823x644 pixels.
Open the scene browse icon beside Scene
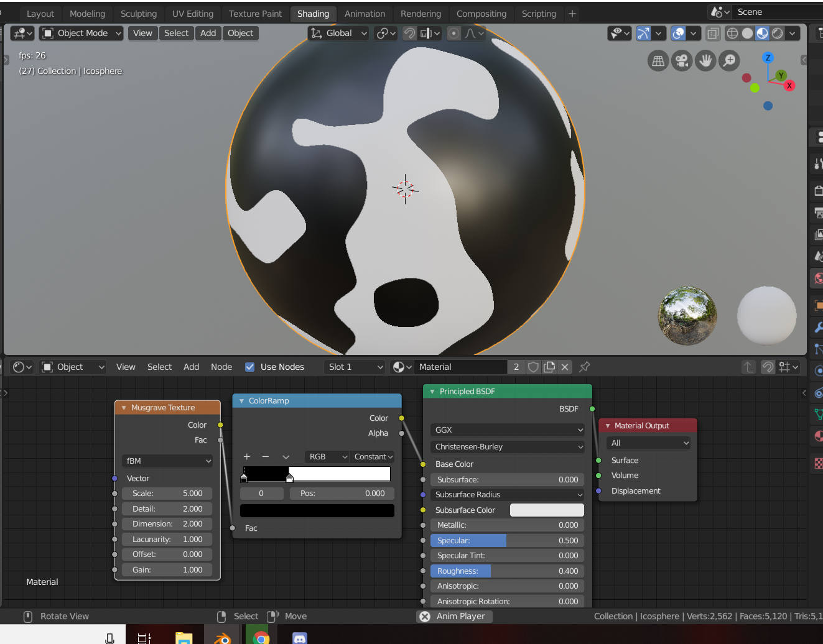click(720, 12)
